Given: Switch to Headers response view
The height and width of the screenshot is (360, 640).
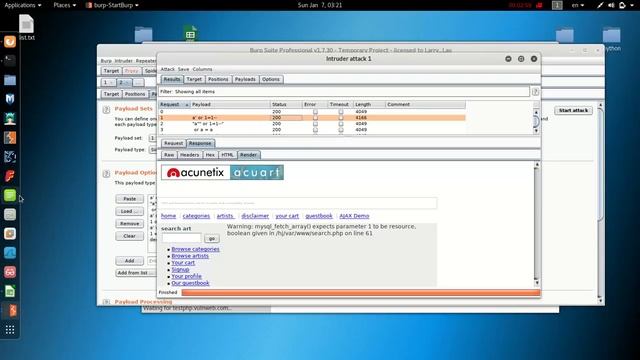Looking at the screenshot, I should (x=189, y=155).
